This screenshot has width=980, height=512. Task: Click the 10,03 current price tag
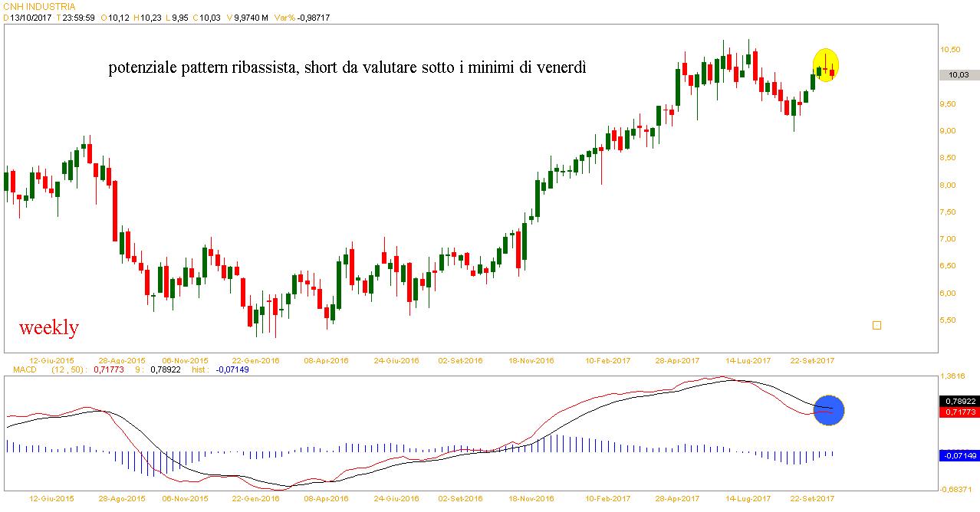pos(959,75)
